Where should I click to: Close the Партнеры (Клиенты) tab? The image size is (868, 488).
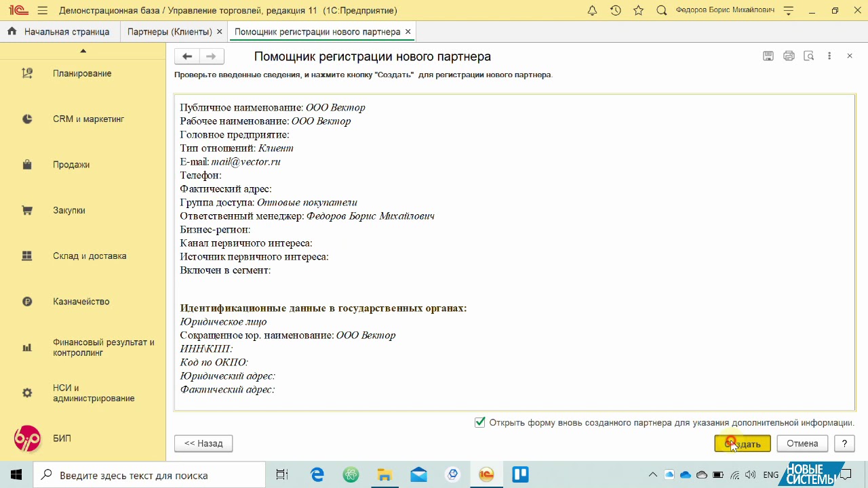(x=219, y=32)
